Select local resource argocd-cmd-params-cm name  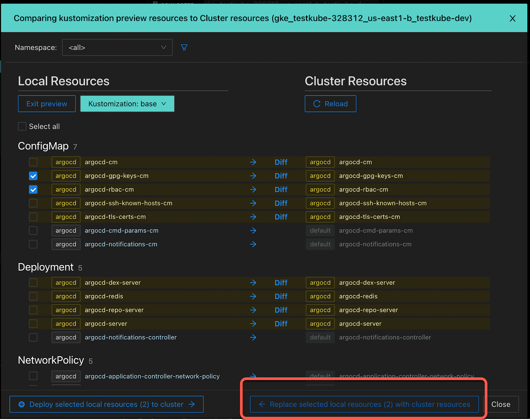(122, 231)
